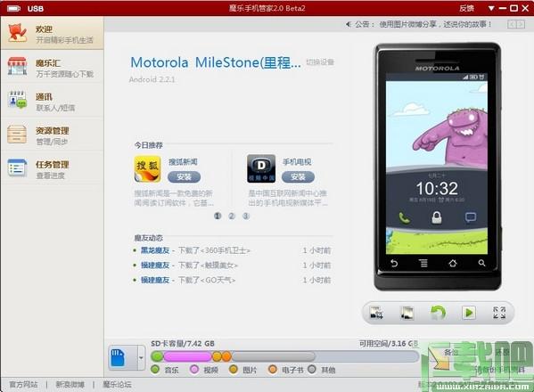This screenshot has height=392, width=534.
Task: Click the green play button
Action: click(469, 313)
